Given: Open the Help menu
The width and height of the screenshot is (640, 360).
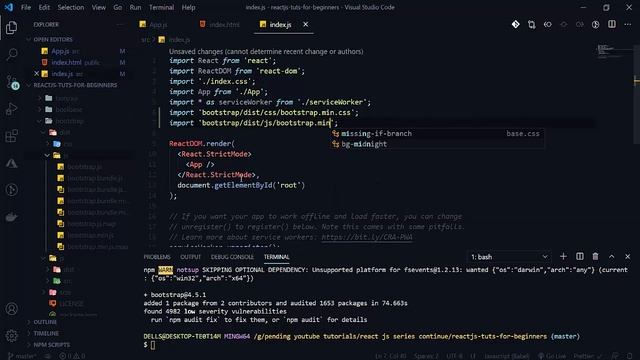Looking at the screenshot, I should click(188, 7).
